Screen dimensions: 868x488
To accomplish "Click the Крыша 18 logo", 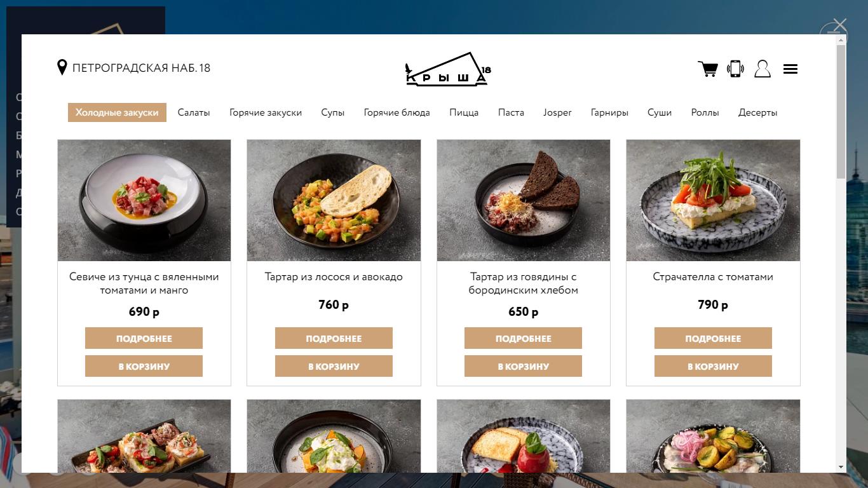I will click(448, 69).
